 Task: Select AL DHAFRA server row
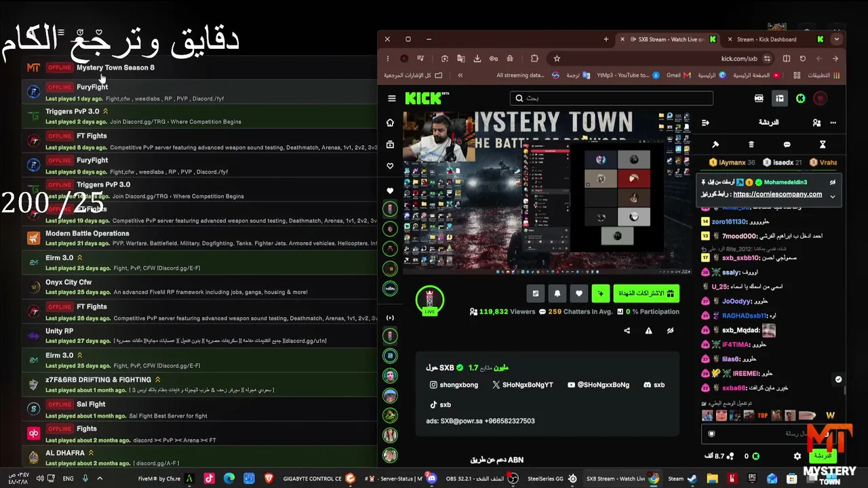[200, 457]
